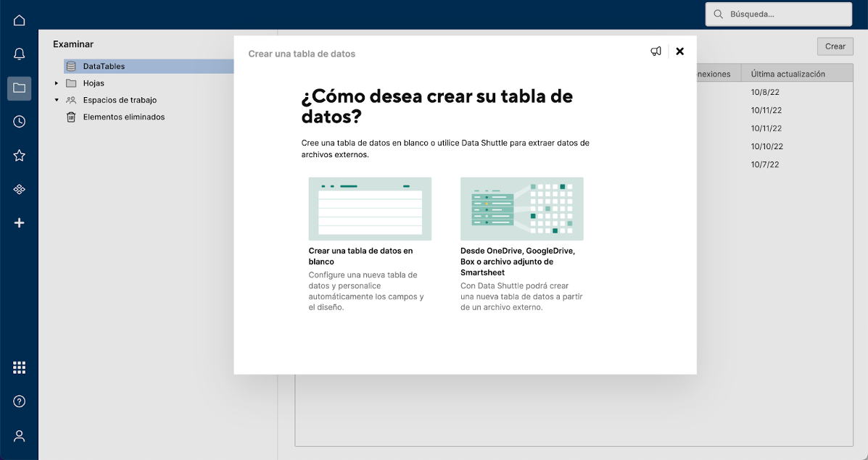Image resolution: width=868 pixels, height=460 pixels.
Task: Open Help via the question mark icon
Action: 19,401
